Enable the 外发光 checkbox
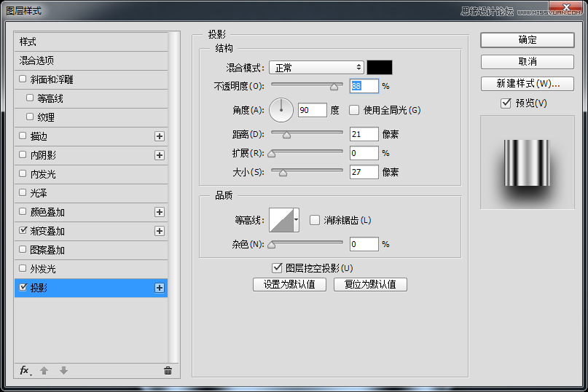 [x=23, y=268]
